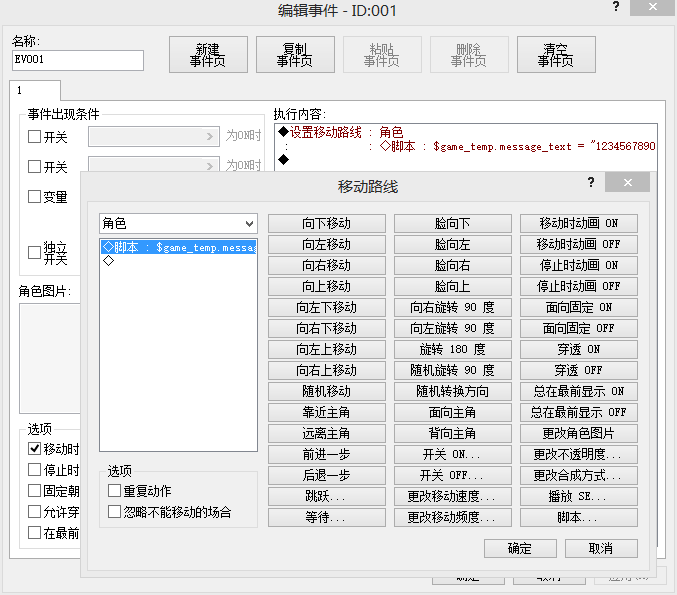Toggle the first 开关 condition checkbox
This screenshot has width=677, height=595.
[x=34, y=137]
